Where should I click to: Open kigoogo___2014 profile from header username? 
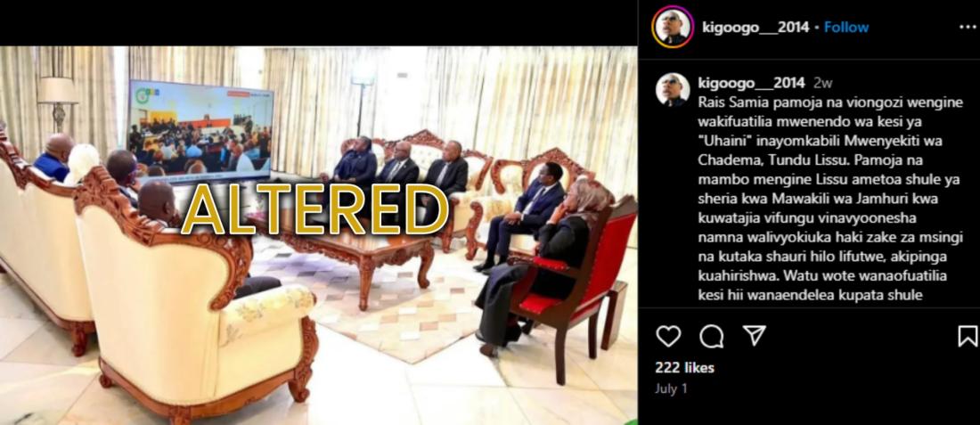tap(755, 28)
